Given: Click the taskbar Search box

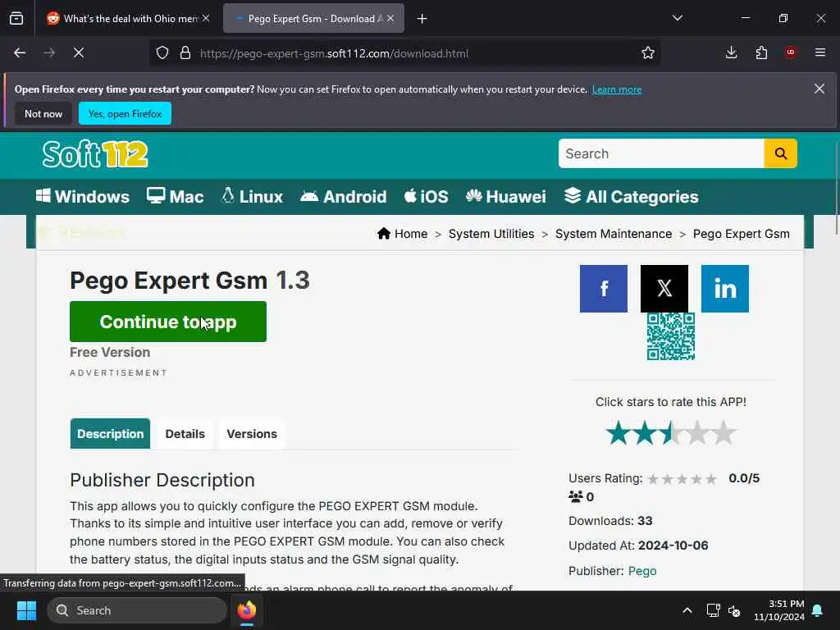Looking at the screenshot, I should pyautogui.click(x=137, y=610).
